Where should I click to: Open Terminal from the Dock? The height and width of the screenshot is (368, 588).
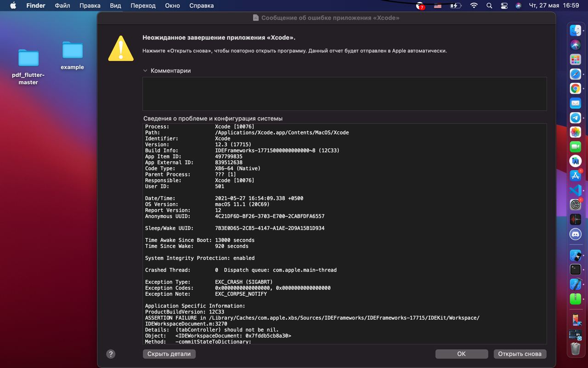click(x=576, y=270)
